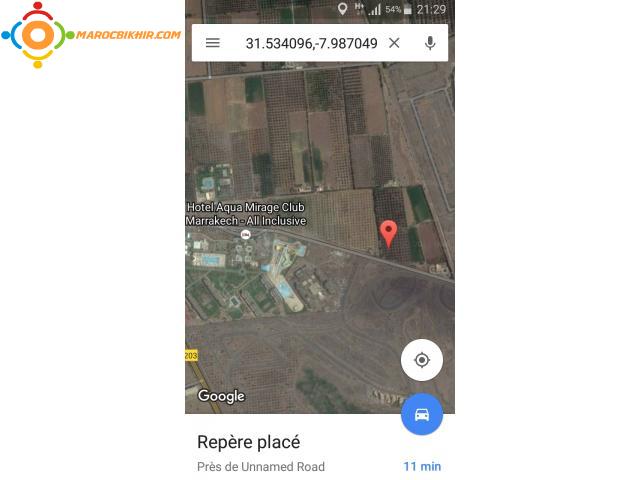The width and height of the screenshot is (640, 480).
Task: Clear the coordinates with the X icon
Action: [394, 43]
